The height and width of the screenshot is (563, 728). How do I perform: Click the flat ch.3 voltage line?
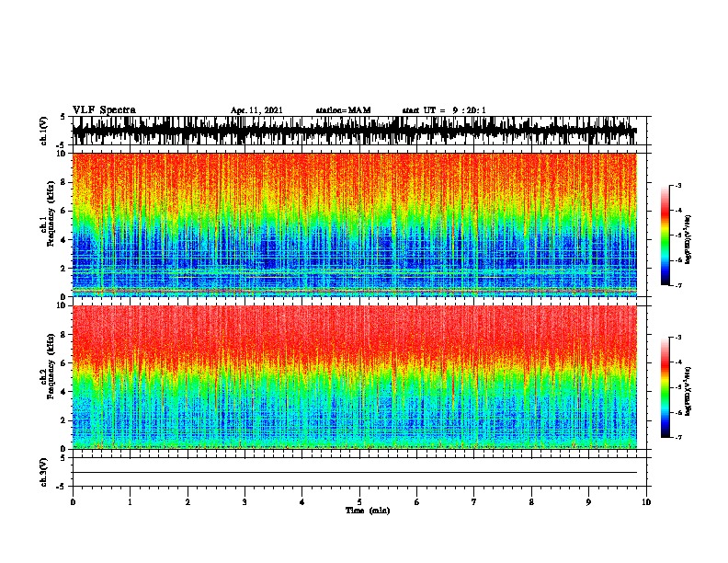click(x=354, y=473)
